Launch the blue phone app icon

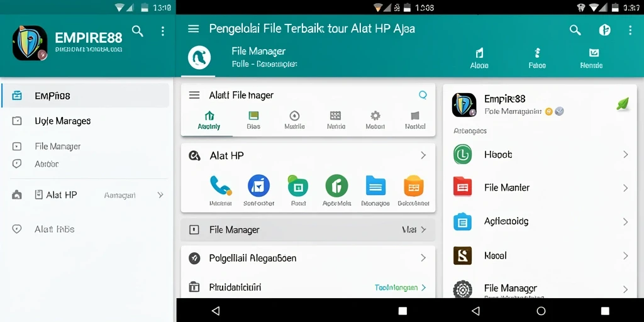point(221,186)
